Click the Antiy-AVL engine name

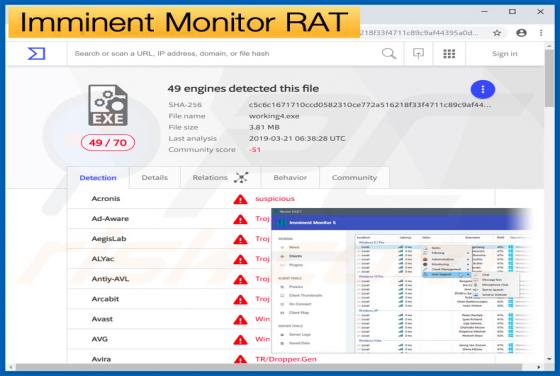[x=110, y=279]
